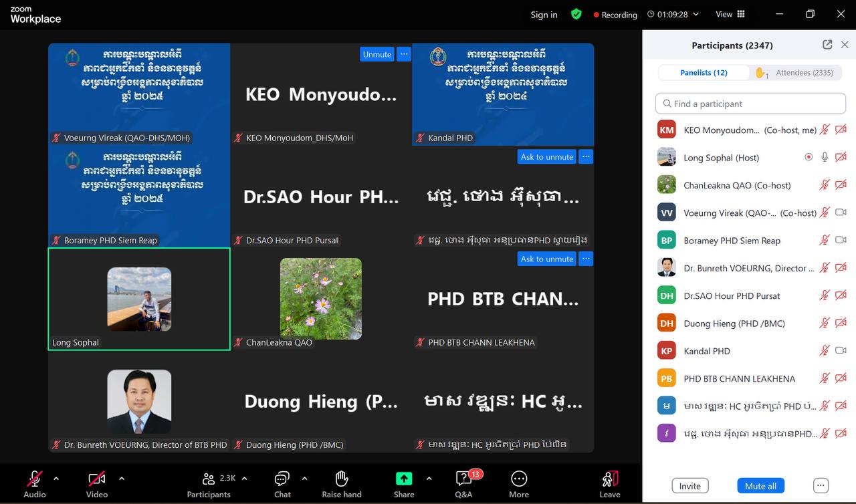Switch to the Panelists (12) tab
This screenshot has width=856, height=504.
pyautogui.click(x=704, y=72)
